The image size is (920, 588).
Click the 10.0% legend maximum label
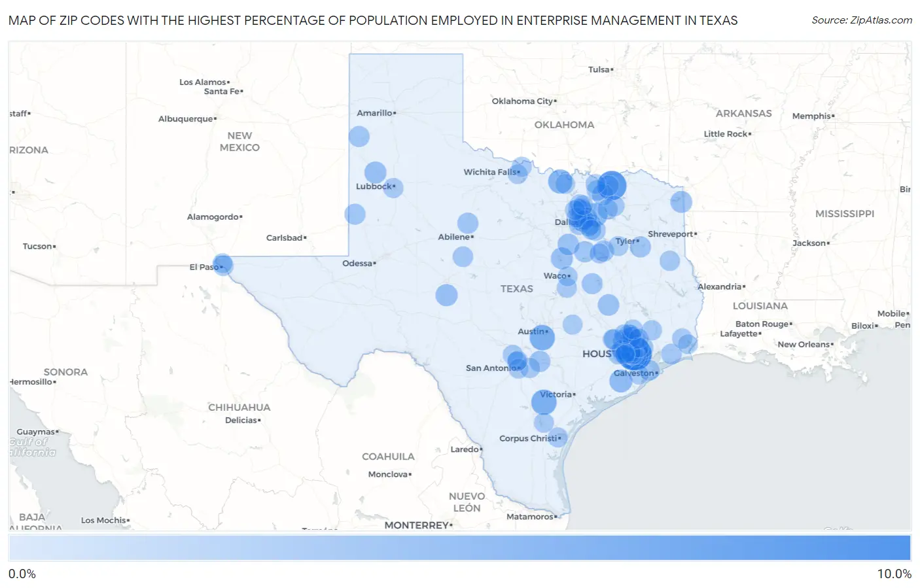pos(894,574)
